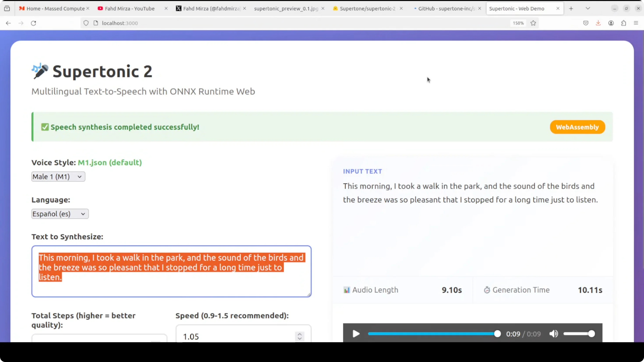
Task: Open a new browser tab
Action: click(x=571, y=9)
